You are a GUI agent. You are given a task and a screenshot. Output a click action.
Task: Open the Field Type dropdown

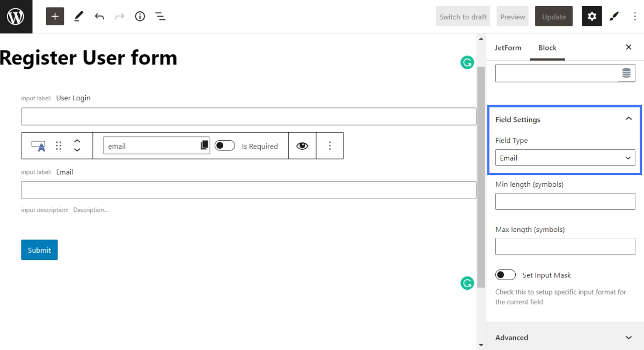coord(565,157)
